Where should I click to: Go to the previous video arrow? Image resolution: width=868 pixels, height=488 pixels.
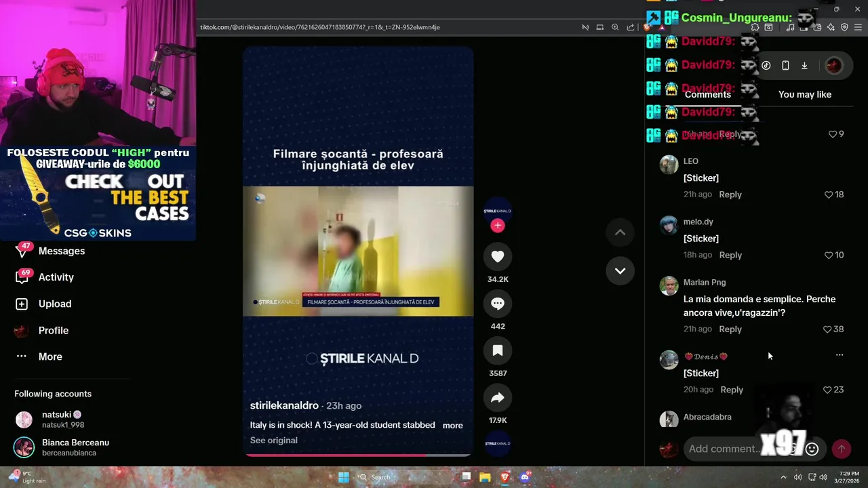tap(620, 232)
